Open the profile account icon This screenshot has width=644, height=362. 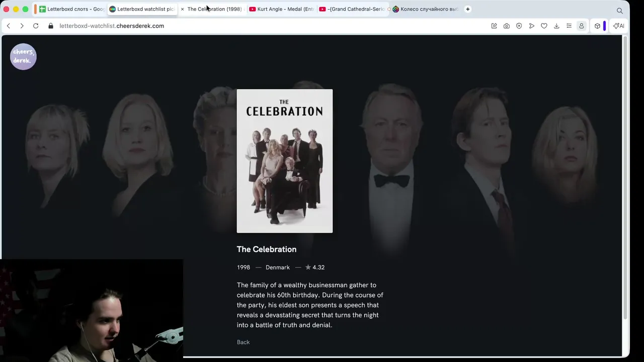pyautogui.click(x=582, y=26)
